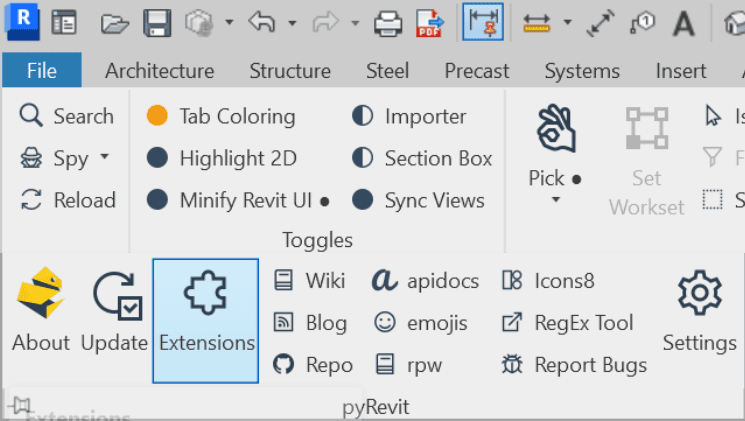Click the Export to PDF icon

(430, 23)
